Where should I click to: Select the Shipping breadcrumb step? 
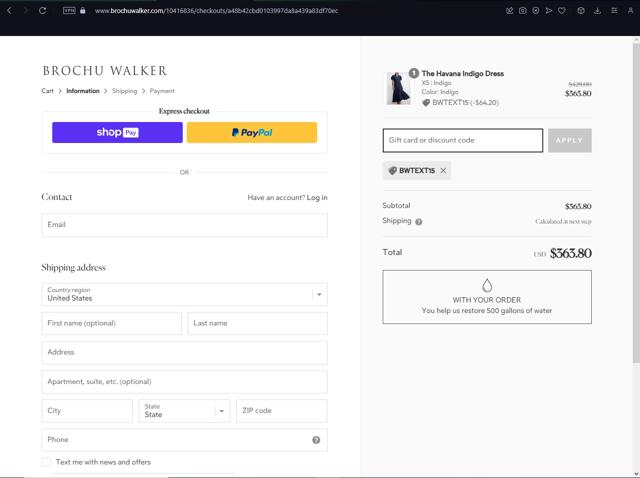[x=124, y=91]
